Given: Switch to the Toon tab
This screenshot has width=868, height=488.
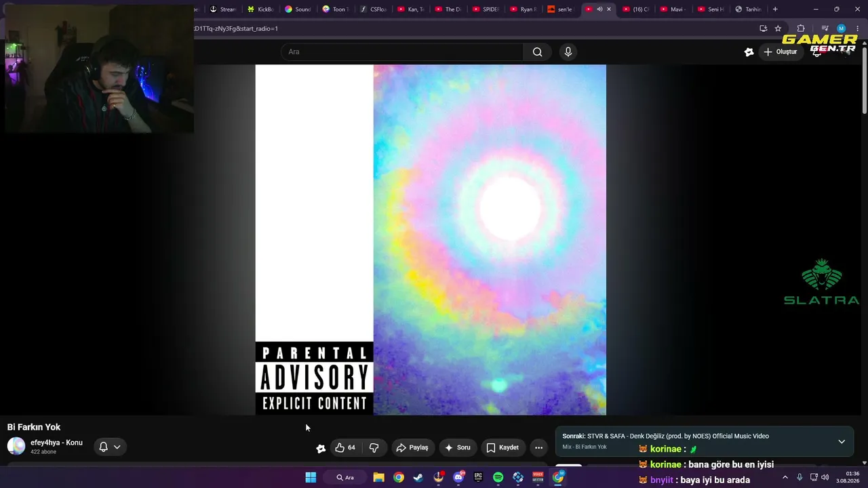Looking at the screenshot, I should pos(335,9).
